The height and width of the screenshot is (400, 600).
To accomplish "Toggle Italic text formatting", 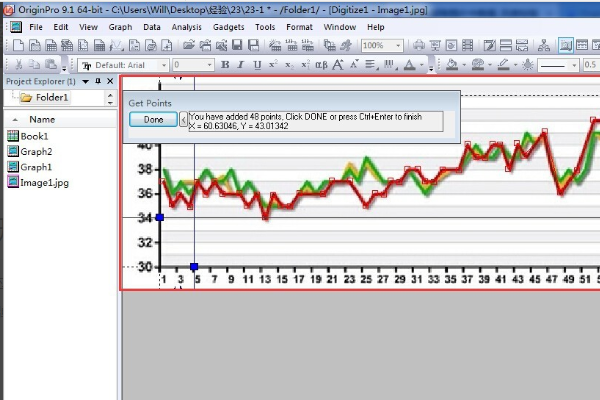I will coord(241,65).
